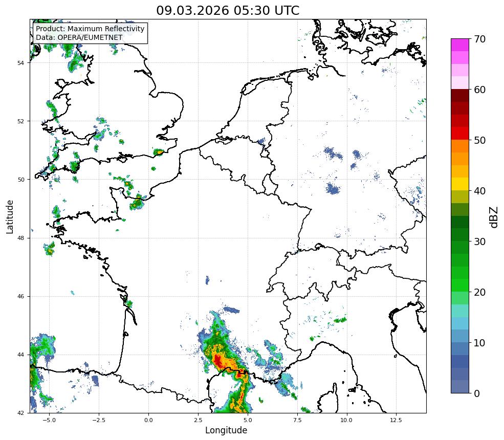Click the 'Latitude' axis label
The width and height of the screenshot is (504, 440).
click(x=10, y=216)
